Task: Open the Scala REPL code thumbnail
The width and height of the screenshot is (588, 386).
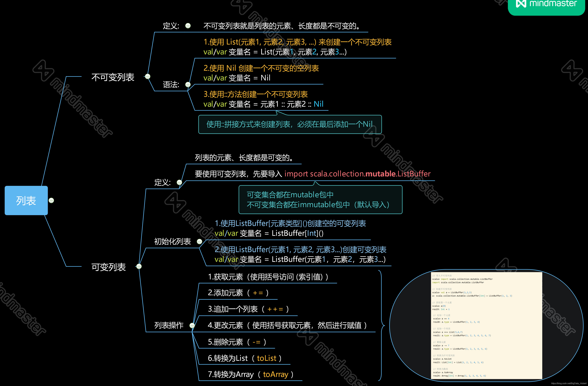Action: click(486, 325)
